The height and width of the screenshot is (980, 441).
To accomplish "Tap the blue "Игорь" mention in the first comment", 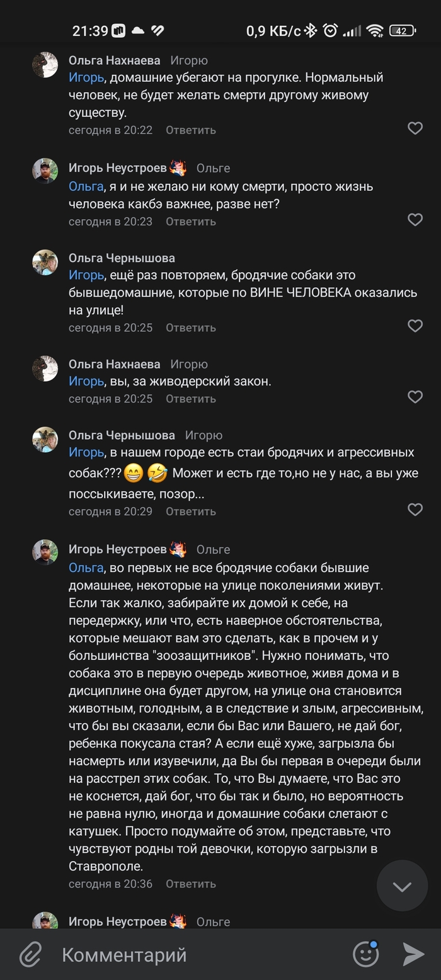I will [x=86, y=77].
